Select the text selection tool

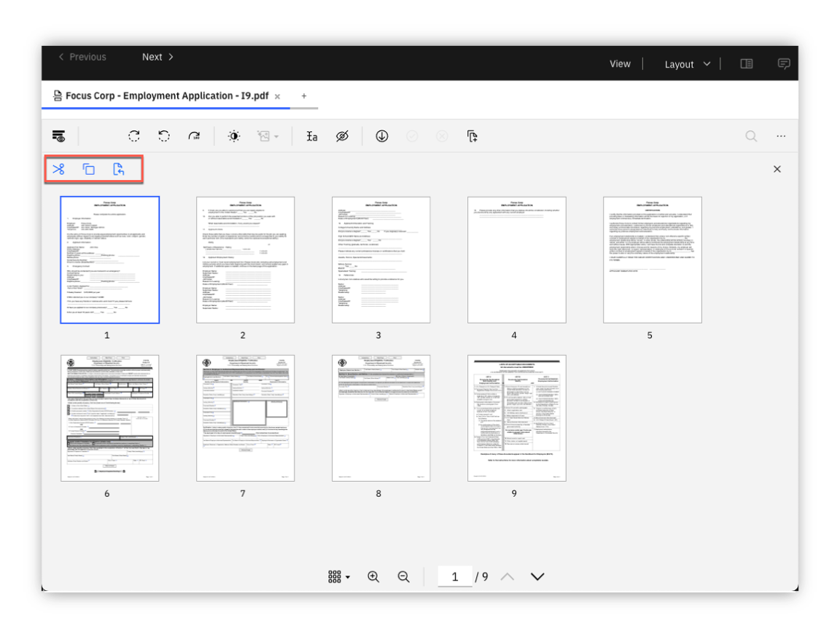point(312,136)
